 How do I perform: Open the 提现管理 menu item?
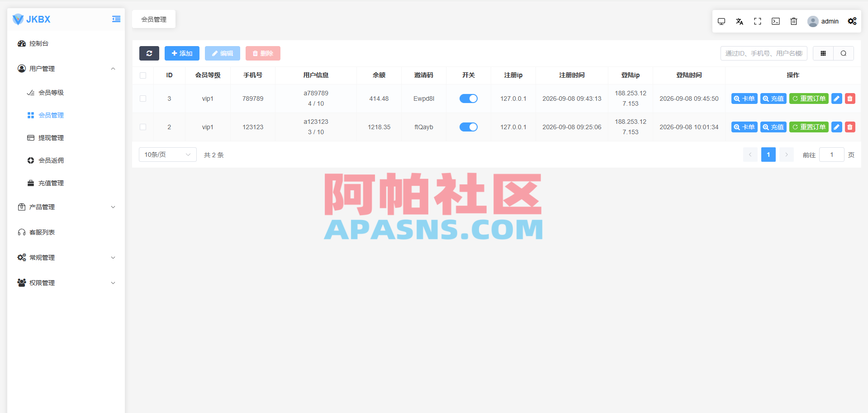point(66,138)
